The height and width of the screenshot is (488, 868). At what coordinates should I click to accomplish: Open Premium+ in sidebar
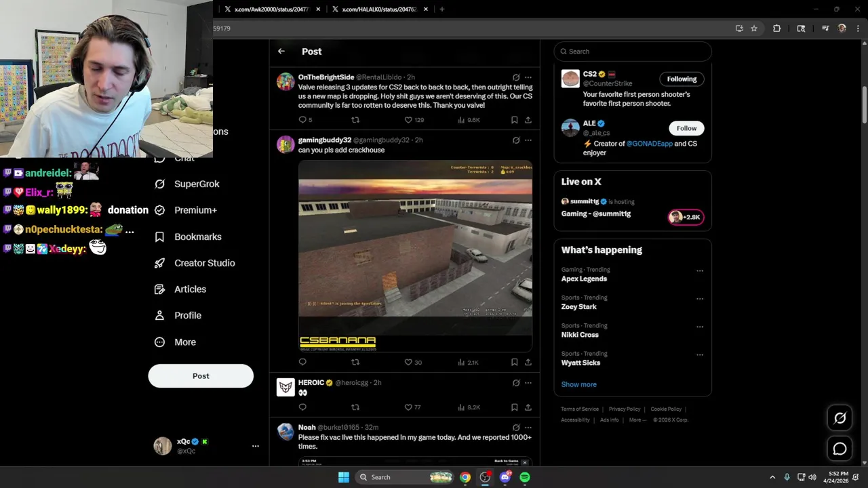click(x=186, y=210)
